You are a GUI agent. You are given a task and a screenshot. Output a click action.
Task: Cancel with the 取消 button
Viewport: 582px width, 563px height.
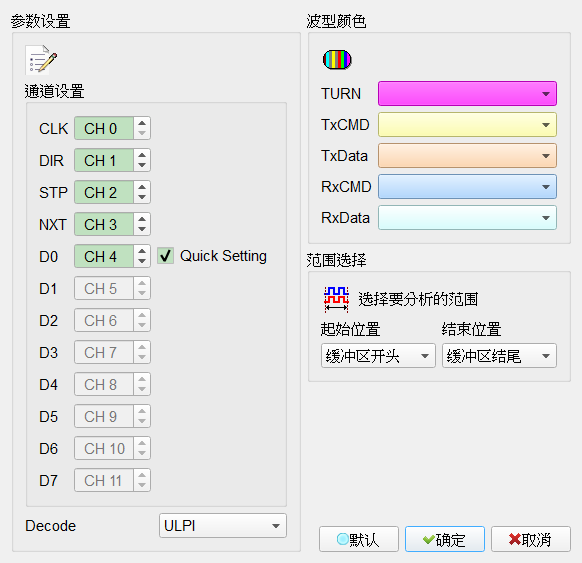coord(531,539)
